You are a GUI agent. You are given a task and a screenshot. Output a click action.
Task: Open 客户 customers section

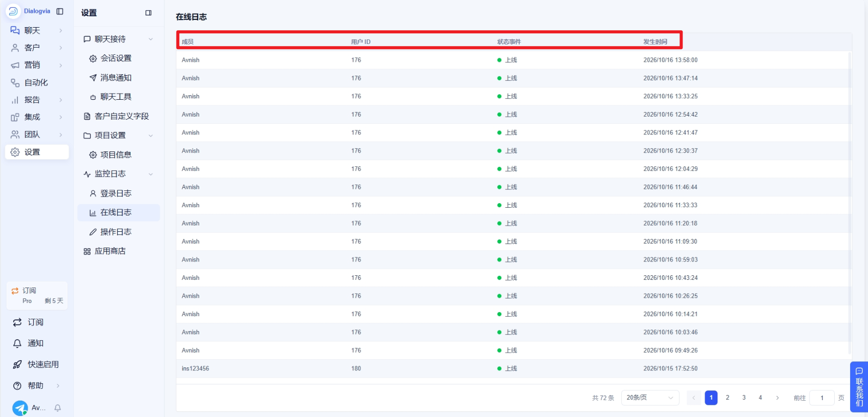(37, 48)
